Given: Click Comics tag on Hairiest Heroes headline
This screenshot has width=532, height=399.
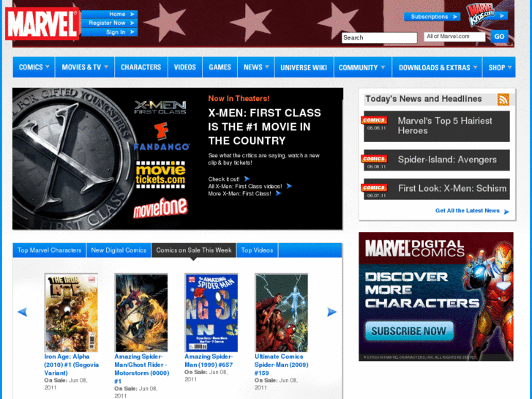Looking at the screenshot, I should point(374,120).
